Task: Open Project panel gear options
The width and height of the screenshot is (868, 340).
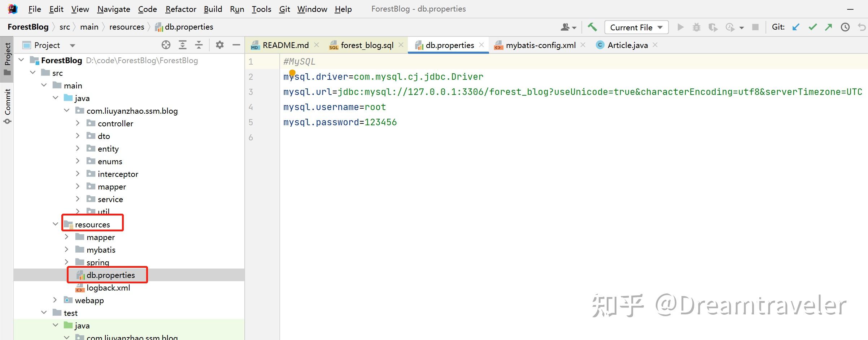Action: point(219,45)
